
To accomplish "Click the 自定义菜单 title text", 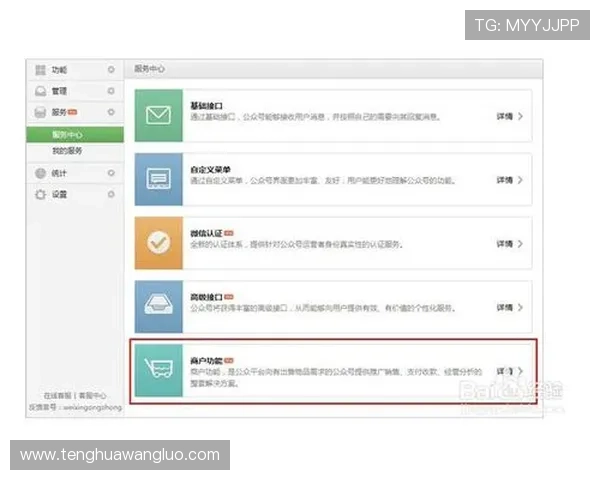I will tap(210, 170).
